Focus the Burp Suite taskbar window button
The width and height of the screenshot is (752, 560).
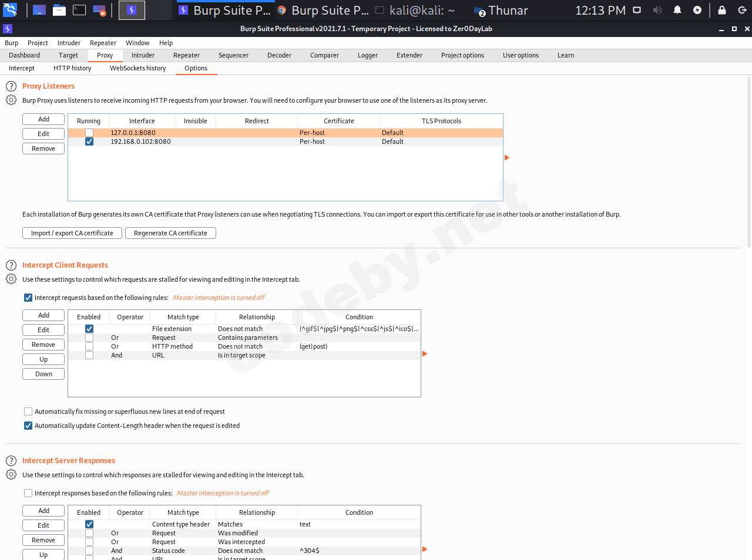click(226, 10)
